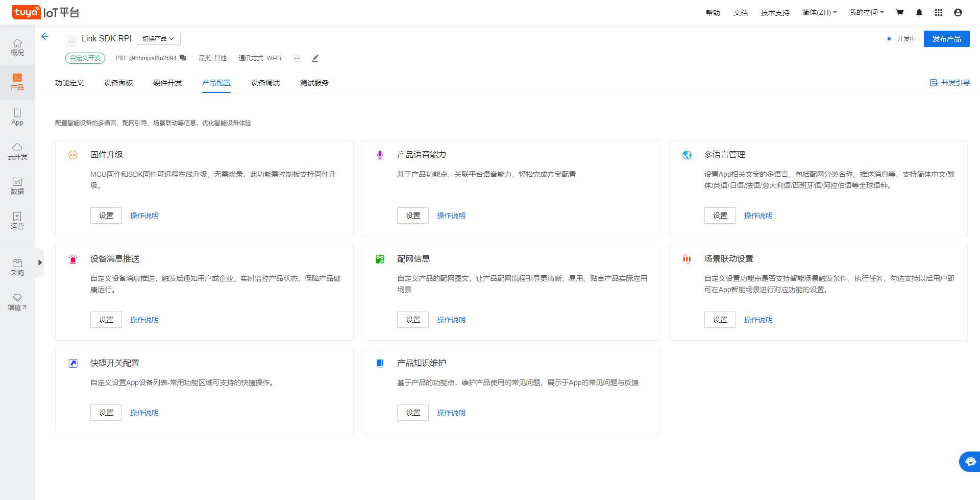This screenshot has width=980, height=500.
Task: Select the 产品配置 tab
Action: [216, 83]
